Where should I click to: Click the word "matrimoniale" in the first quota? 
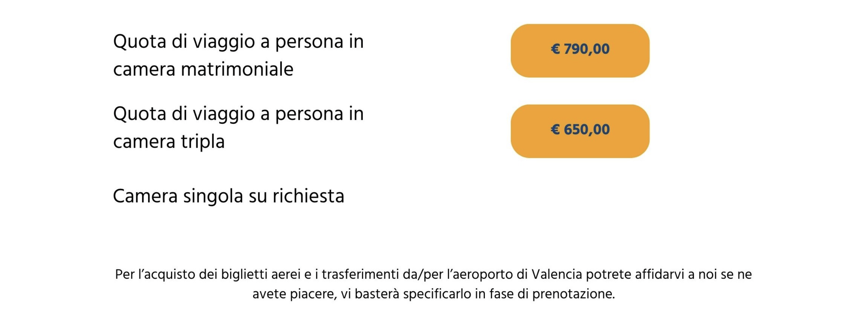click(237, 70)
